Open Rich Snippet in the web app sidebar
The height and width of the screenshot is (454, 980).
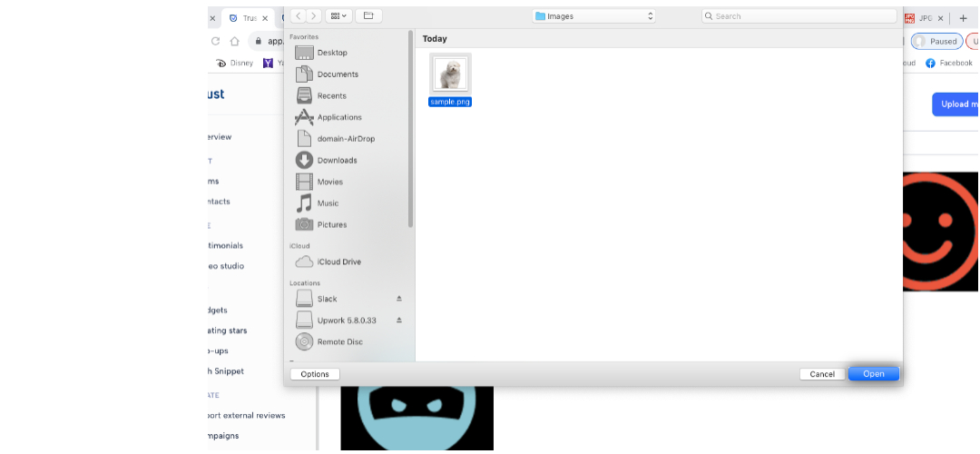226,370
